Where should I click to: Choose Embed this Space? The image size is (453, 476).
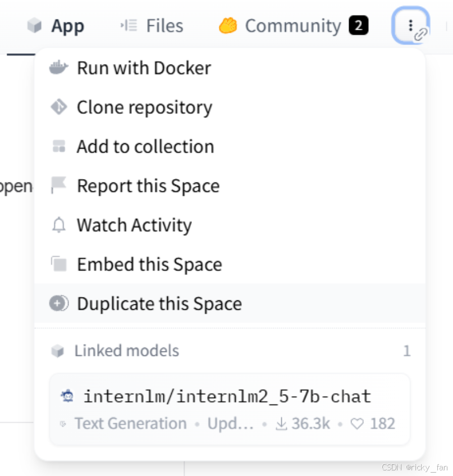click(230, 264)
